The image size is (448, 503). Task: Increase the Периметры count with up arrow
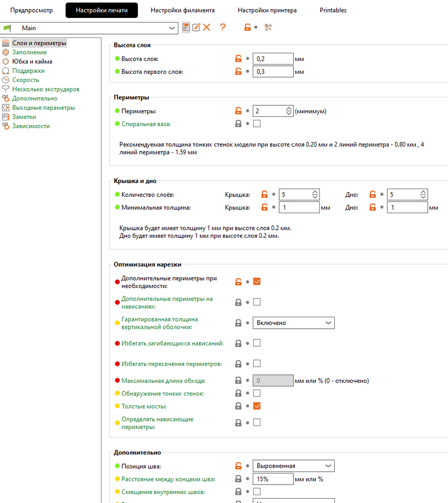click(289, 108)
